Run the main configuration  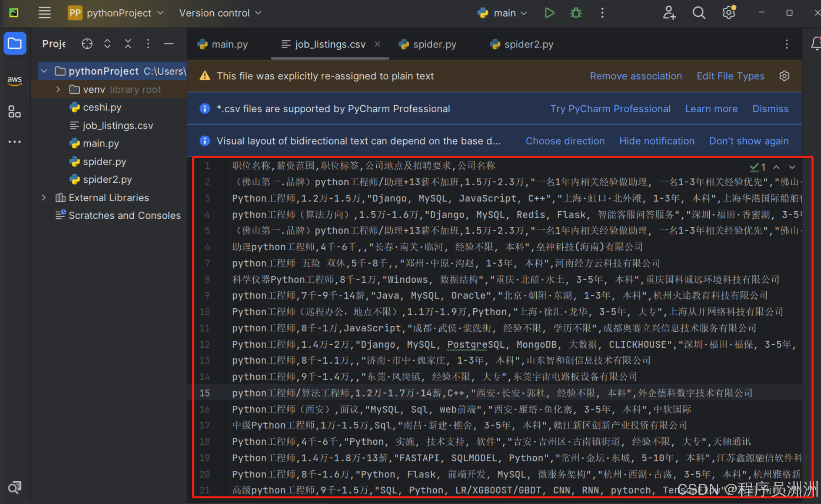pyautogui.click(x=549, y=13)
